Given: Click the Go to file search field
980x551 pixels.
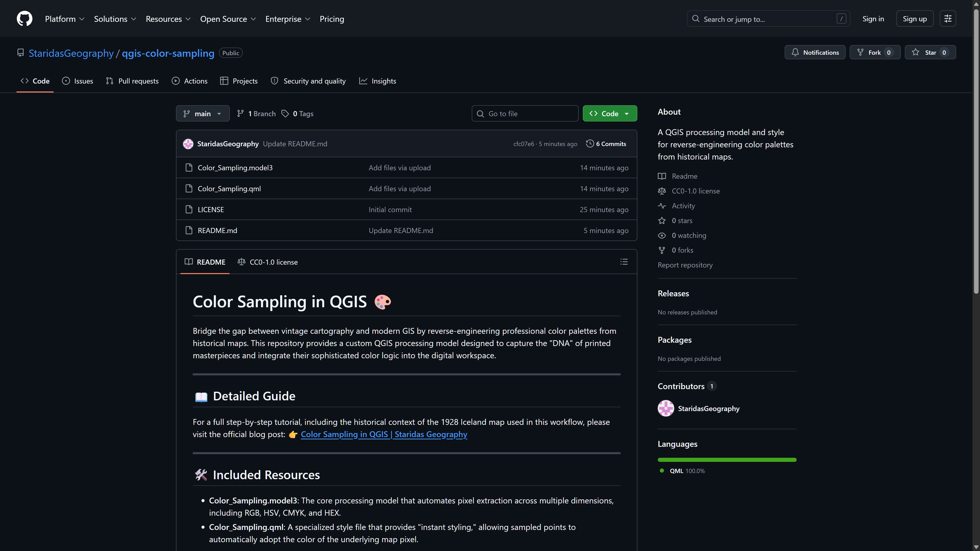Looking at the screenshot, I should tap(525, 114).
